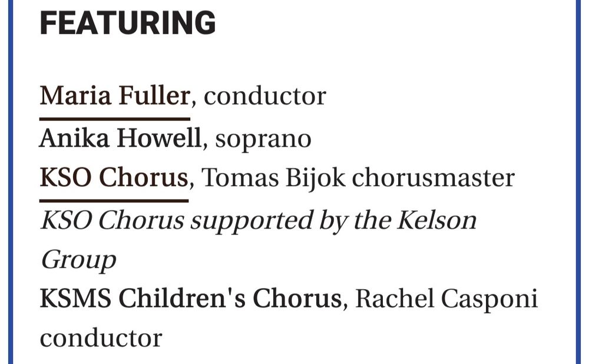589x364 pixels.
Task: Click the blue right border of the box
Action: pos(578,182)
